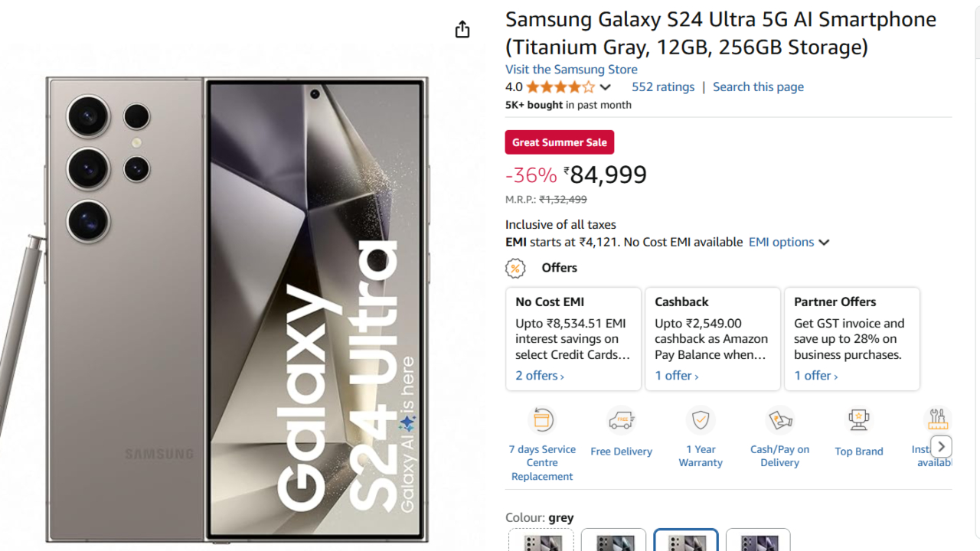The height and width of the screenshot is (551, 980).
Task: Click the Top Brand trophy icon
Action: coord(858,419)
